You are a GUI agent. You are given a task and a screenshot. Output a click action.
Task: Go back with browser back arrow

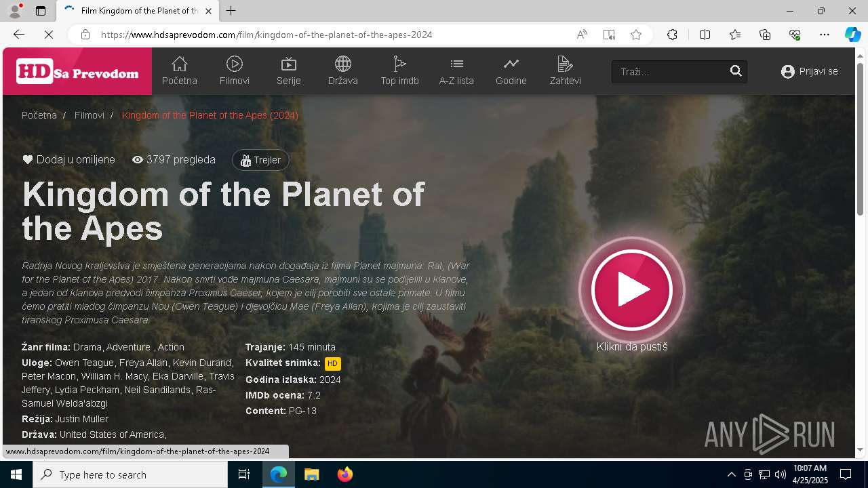click(18, 35)
